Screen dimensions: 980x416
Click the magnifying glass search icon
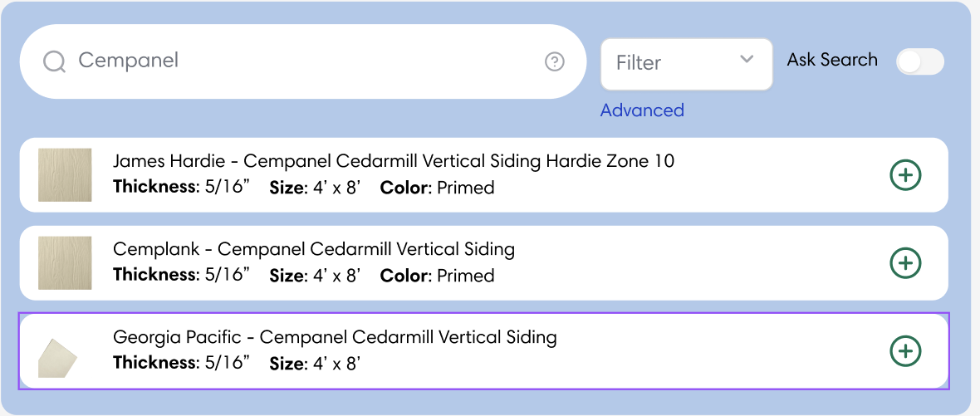(54, 62)
